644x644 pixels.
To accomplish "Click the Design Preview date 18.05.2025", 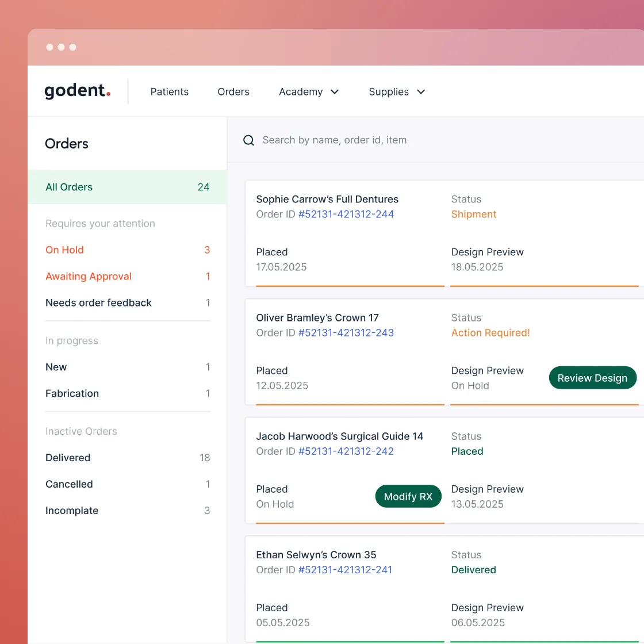I will [x=477, y=267].
